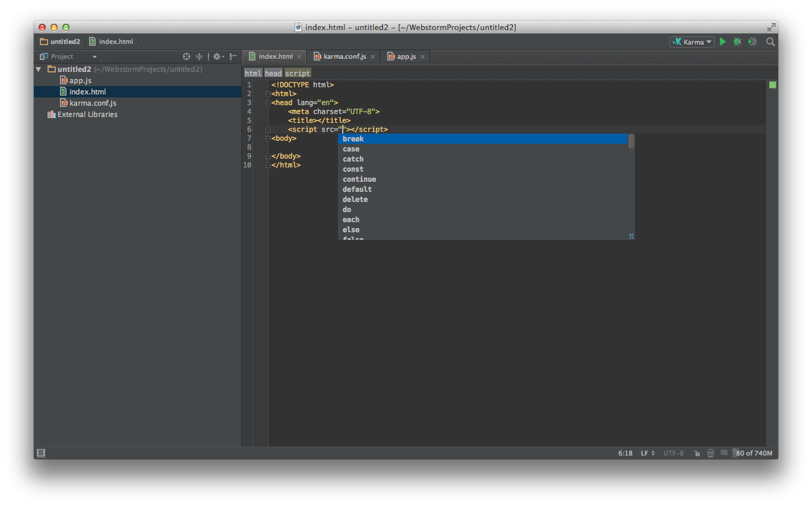Click fold end marker at line 10
Image resolution: width=812 pixels, height=506 pixels.
pos(268,165)
